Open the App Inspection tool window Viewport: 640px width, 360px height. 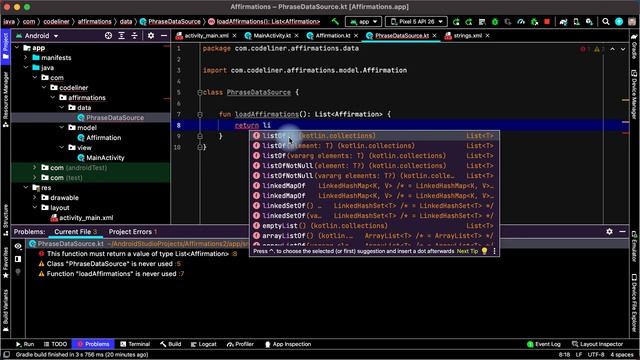click(288, 344)
